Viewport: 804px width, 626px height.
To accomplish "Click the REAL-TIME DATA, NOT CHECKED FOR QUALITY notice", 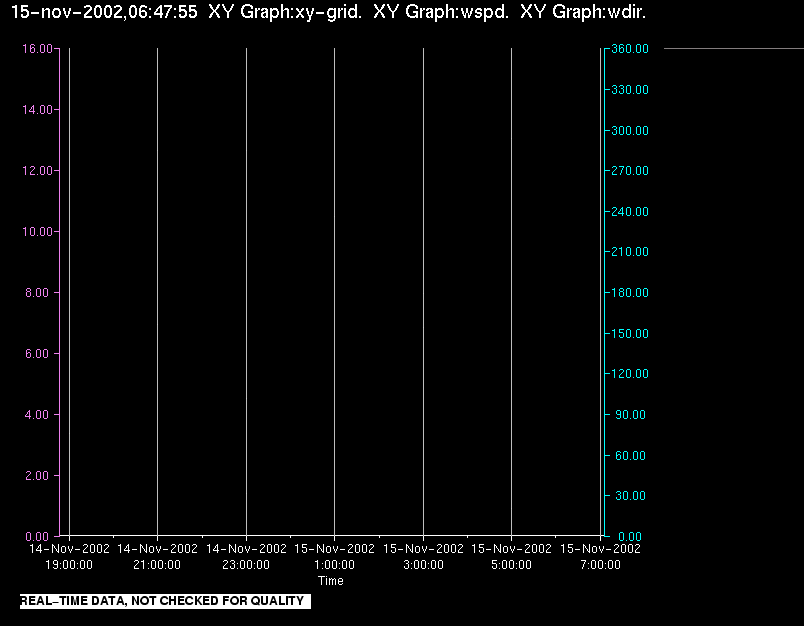I will (x=165, y=601).
